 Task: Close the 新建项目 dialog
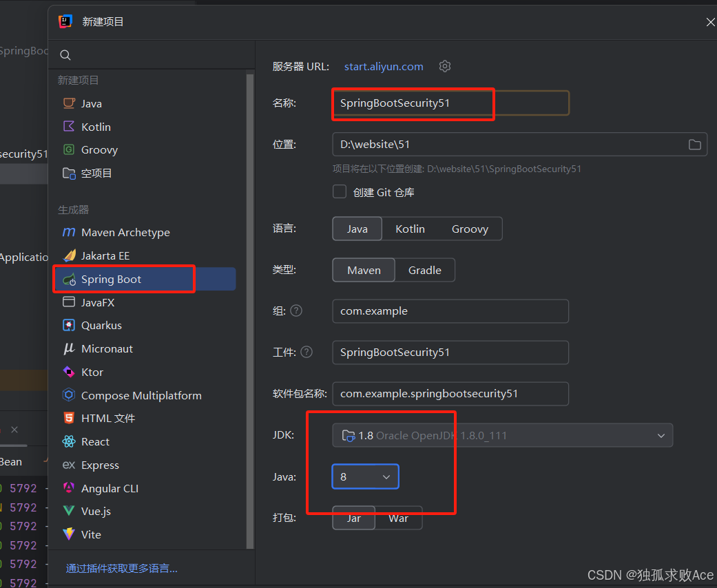click(711, 22)
